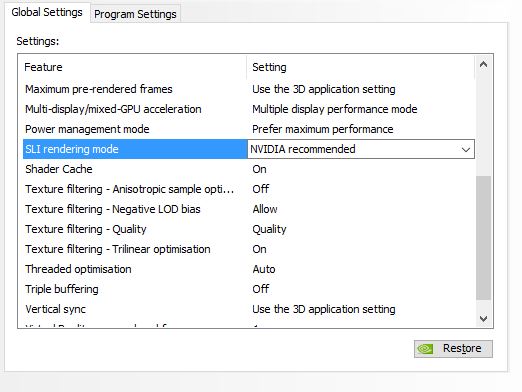Click 'On' beside Trilinear optimisation
Viewport: 522px width, 392px height.
(259, 249)
